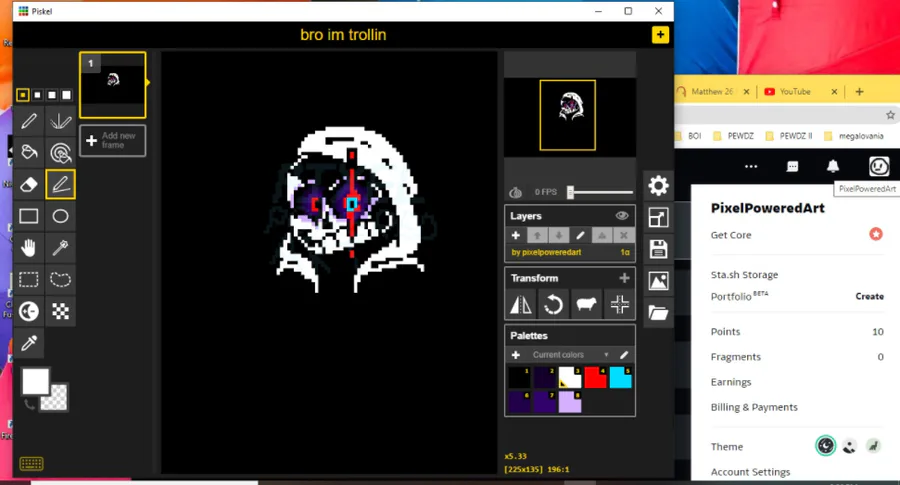Screen dimensions: 900x485
Task: Open PixelPoweredArt profile avatar menu
Action: pyautogui.click(x=879, y=166)
